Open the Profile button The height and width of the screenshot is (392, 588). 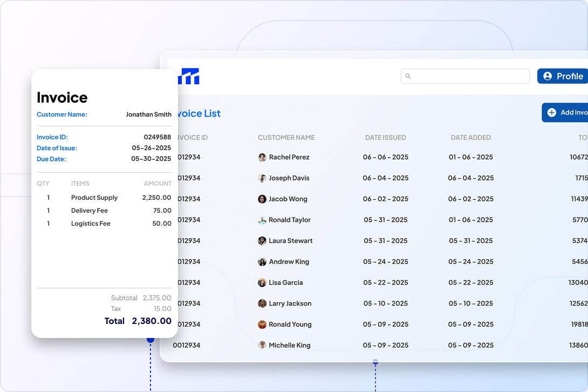coord(563,76)
